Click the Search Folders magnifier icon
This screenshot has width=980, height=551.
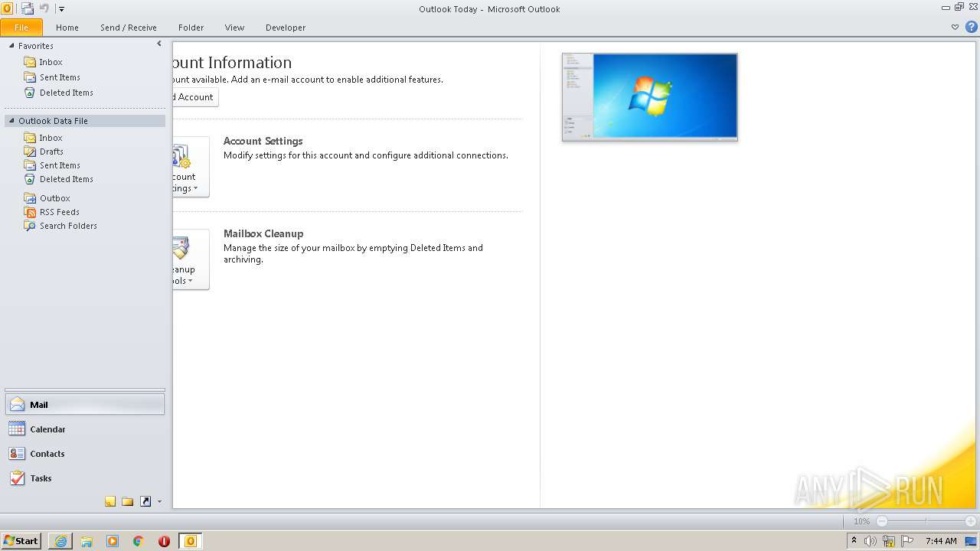coord(30,226)
